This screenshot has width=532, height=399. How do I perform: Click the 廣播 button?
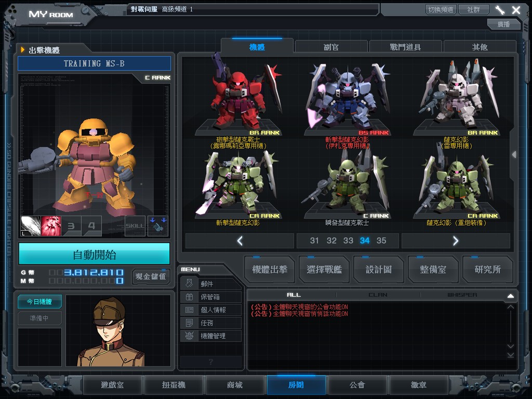[x=503, y=24]
